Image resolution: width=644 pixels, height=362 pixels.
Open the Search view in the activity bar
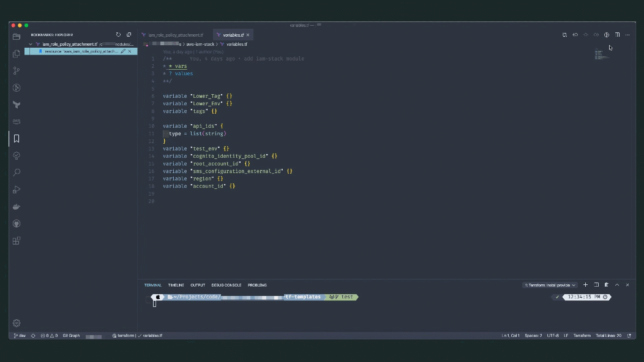[x=17, y=172]
